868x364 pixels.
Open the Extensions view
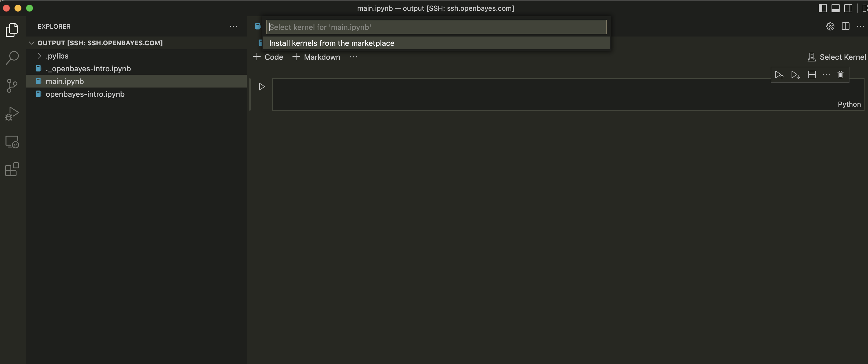pos(12,169)
